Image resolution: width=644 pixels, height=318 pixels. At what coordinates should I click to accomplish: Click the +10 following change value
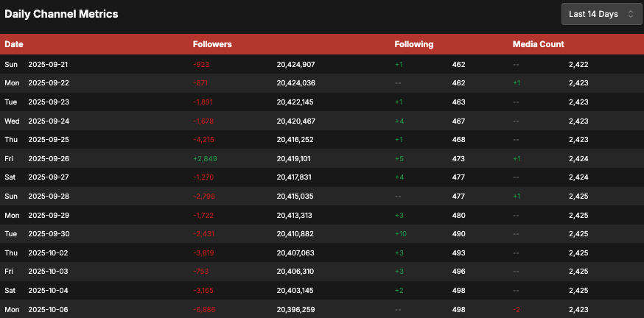pos(401,234)
